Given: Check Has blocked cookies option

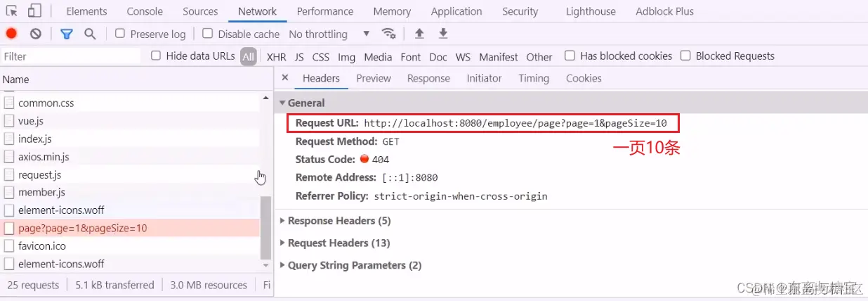Looking at the screenshot, I should [570, 56].
